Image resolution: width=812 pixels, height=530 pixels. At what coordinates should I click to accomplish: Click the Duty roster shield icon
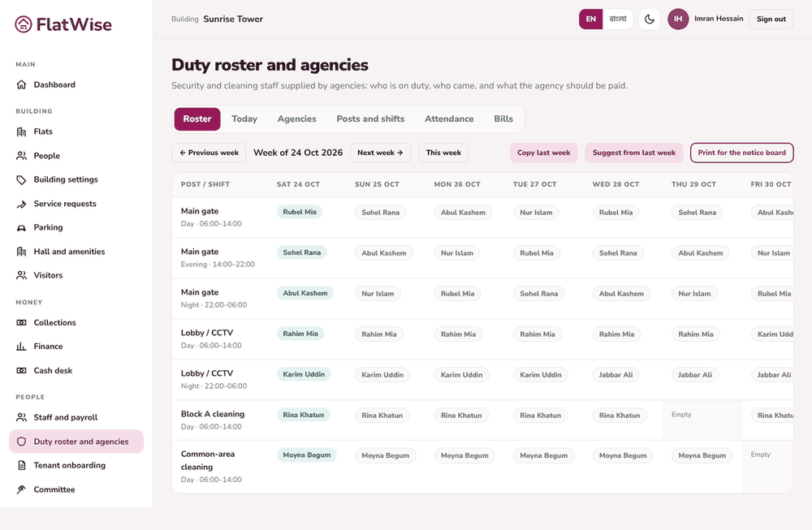tap(21, 442)
